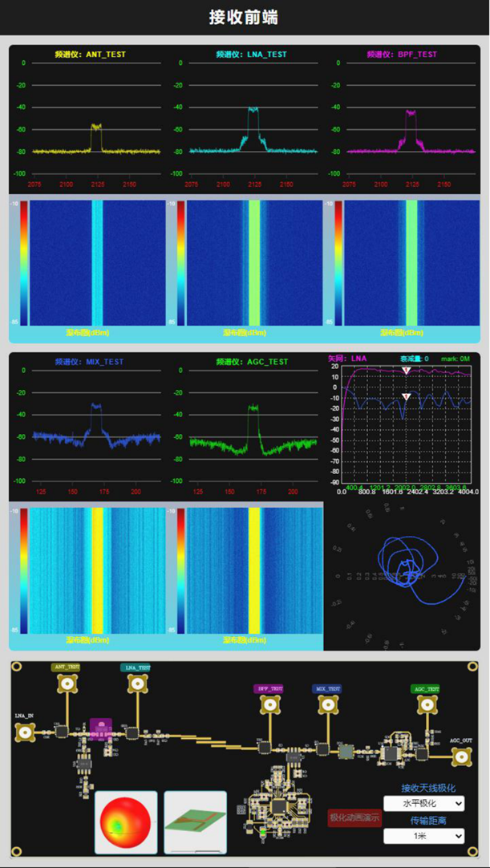Open the green patch antenna model thumbnail
490x868 pixels.
coord(195,822)
